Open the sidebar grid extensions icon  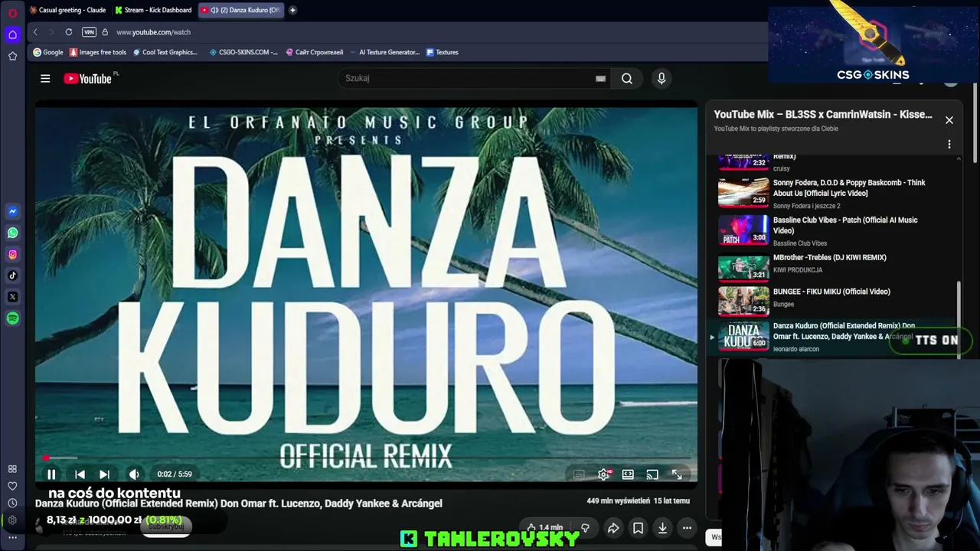click(12, 469)
